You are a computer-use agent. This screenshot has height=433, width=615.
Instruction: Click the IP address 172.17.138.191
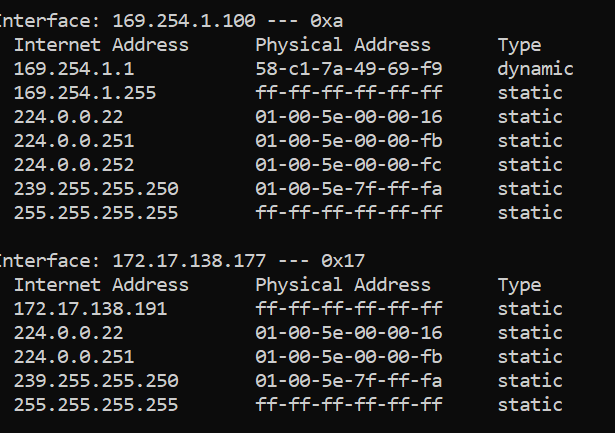click(x=90, y=309)
